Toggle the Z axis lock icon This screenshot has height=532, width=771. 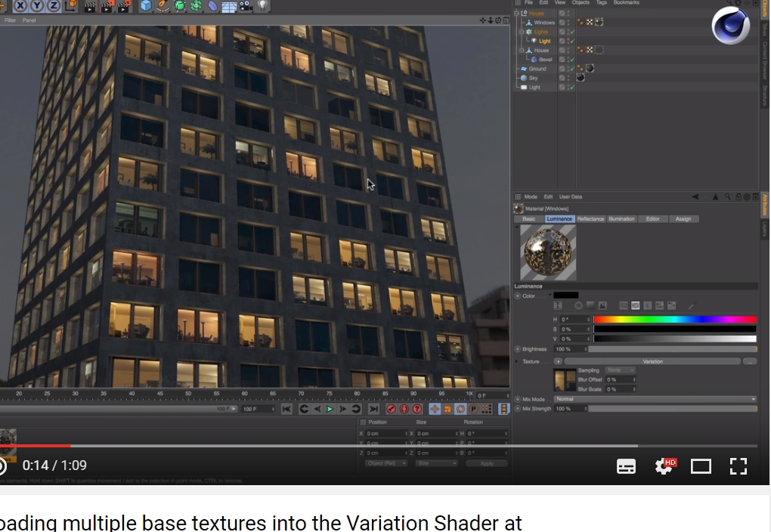(x=54, y=6)
